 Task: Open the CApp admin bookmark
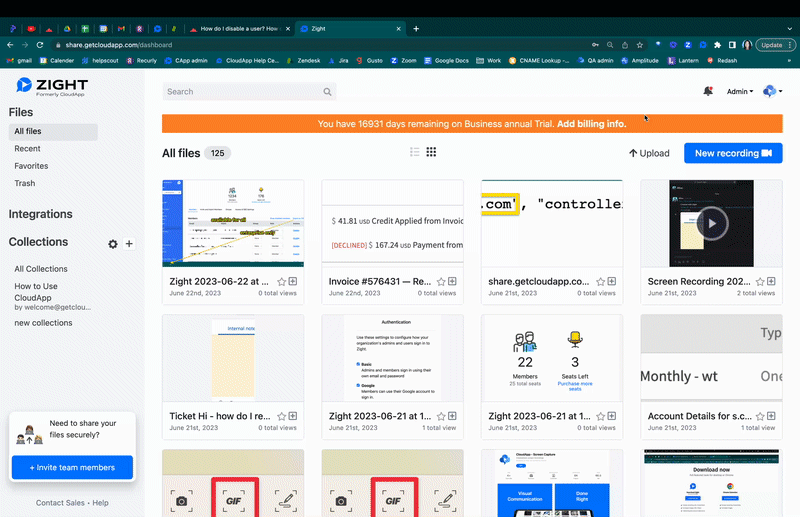[186, 60]
